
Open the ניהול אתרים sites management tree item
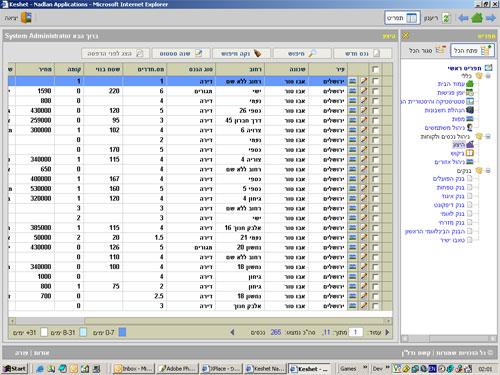coord(454,162)
